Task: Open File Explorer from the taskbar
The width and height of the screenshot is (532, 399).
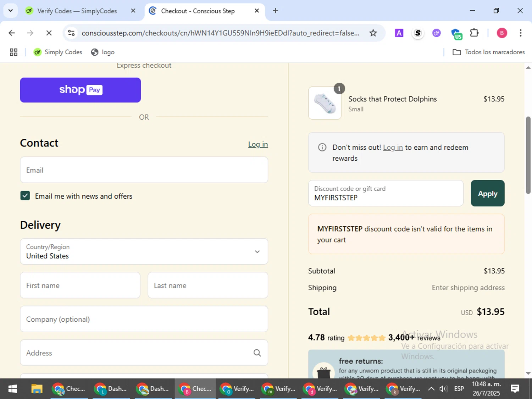Action: pos(37,389)
